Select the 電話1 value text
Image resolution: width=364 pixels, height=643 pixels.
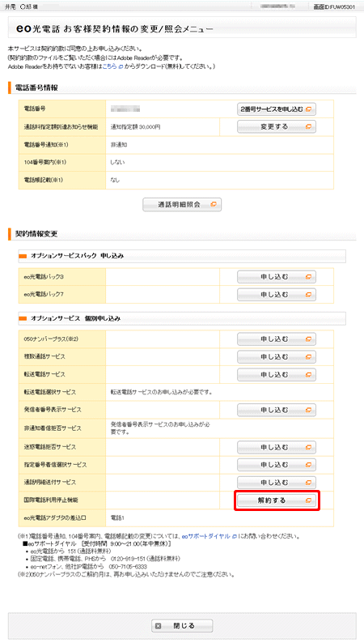(117, 518)
